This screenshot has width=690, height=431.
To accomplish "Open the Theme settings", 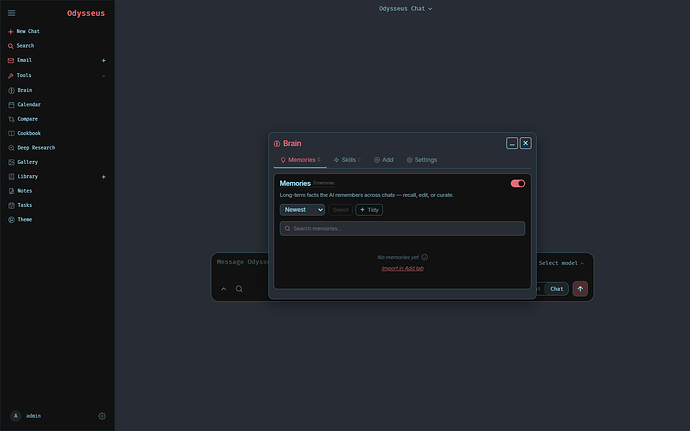I will pyautogui.click(x=25, y=220).
